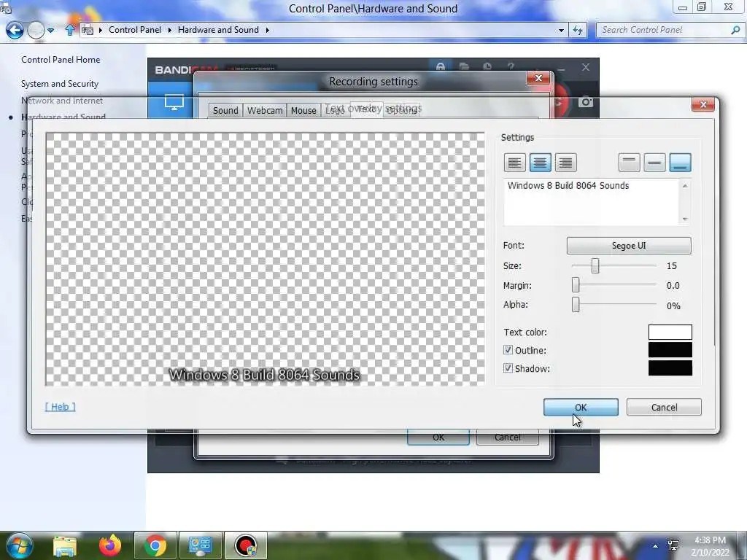Click the text box scroll-down arrow
The height and width of the screenshot is (560, 747).
pos(685,219)
